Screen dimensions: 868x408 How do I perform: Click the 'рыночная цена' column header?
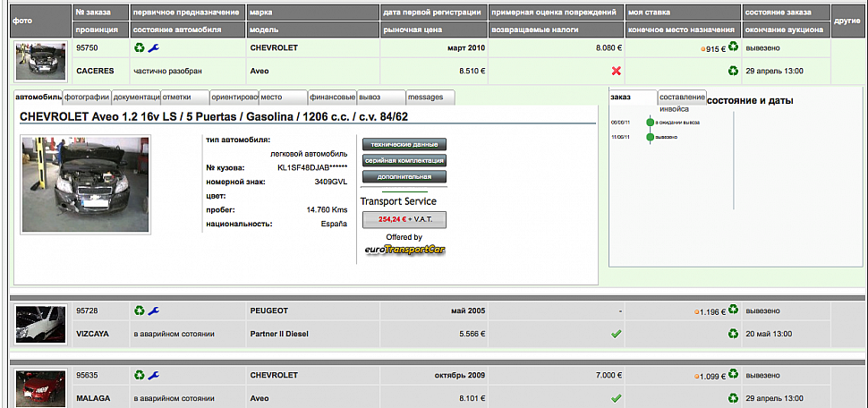(433, 30)
